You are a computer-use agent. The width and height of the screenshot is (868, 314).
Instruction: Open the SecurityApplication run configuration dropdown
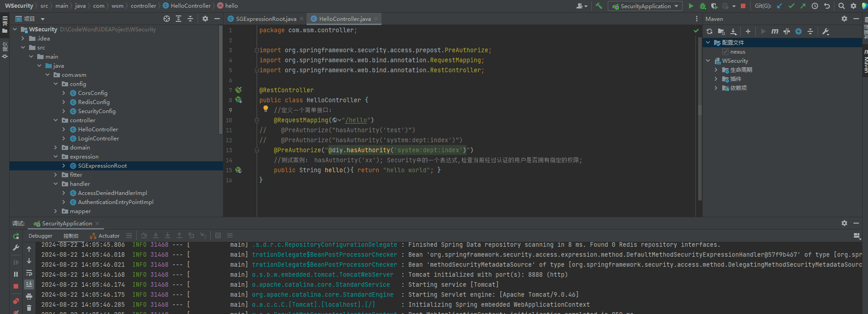[645, 6]
